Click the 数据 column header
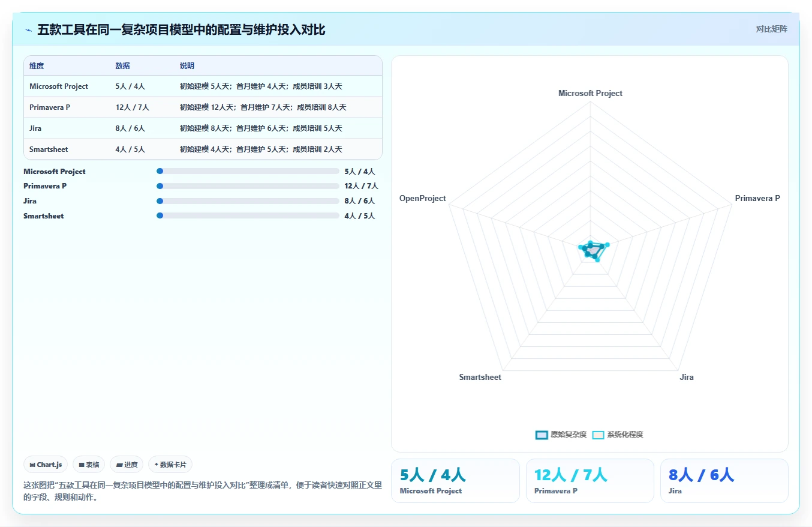The image size is (812, 527). [x=123, y=66]
